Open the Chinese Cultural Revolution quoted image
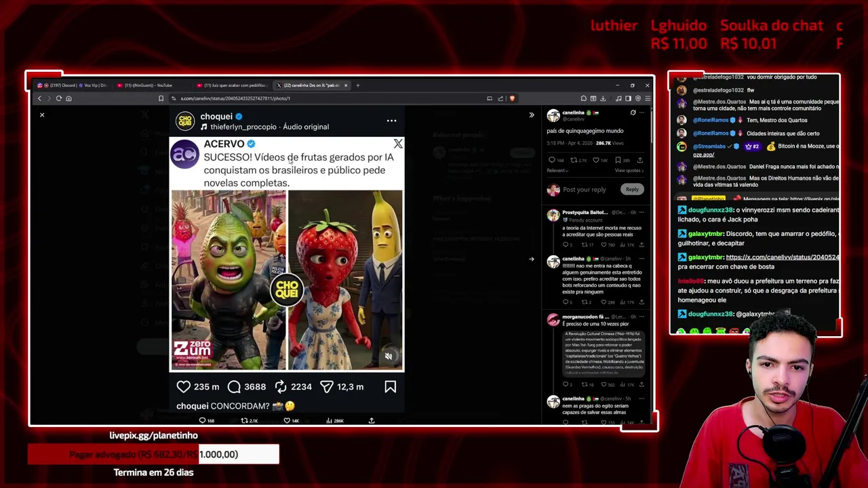This screenshot has height=488, width=868. click(x=603, y=353)
